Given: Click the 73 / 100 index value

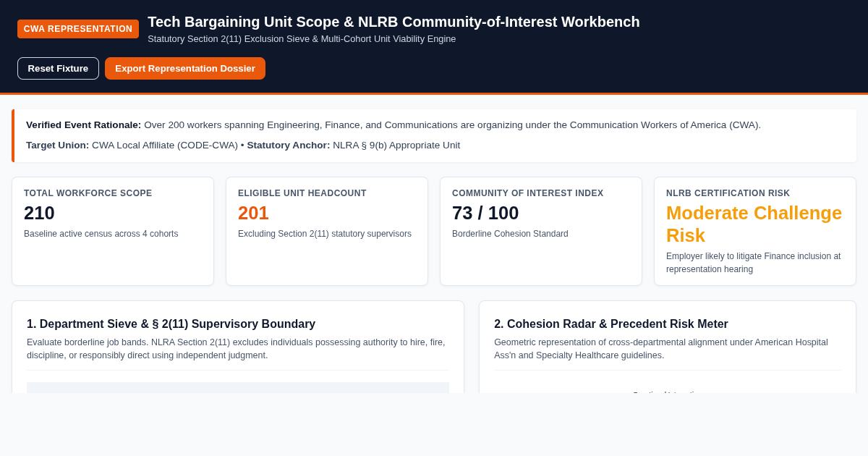Looking at the screenshot, I should [485, 213].
